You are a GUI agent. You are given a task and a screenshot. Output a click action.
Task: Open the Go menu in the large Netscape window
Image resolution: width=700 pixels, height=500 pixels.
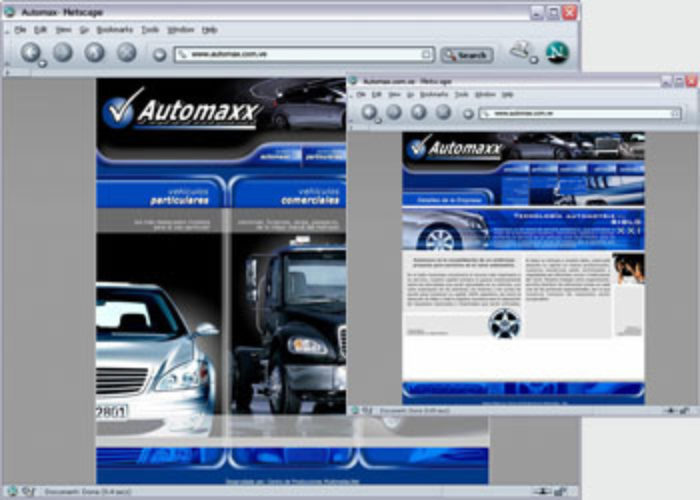[x=84, y=30]
